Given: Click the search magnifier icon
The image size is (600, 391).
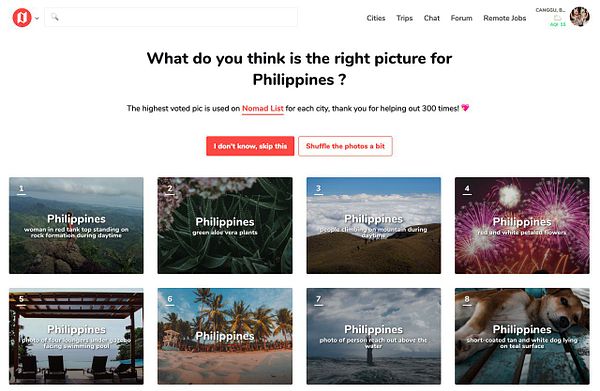Looking at the screenshot, I should point(55,17).
